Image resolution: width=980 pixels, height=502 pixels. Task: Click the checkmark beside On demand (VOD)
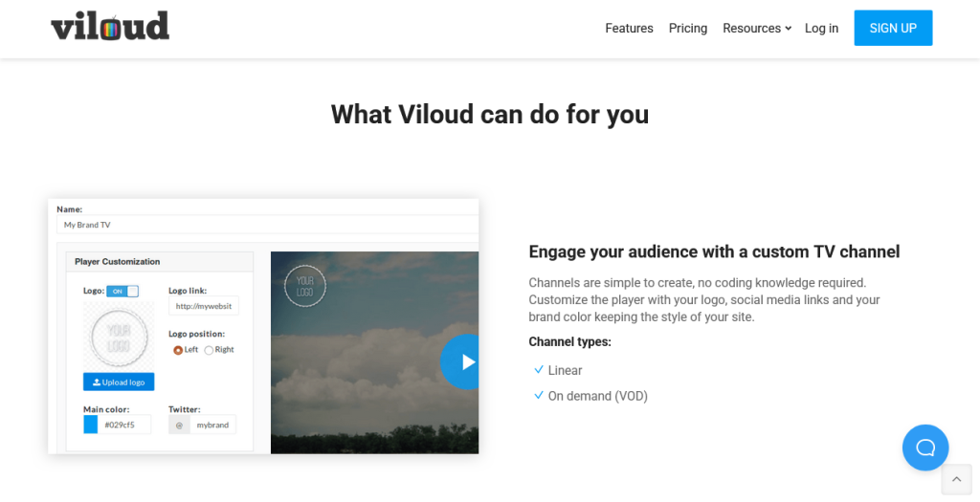click(x=539, y=396)
